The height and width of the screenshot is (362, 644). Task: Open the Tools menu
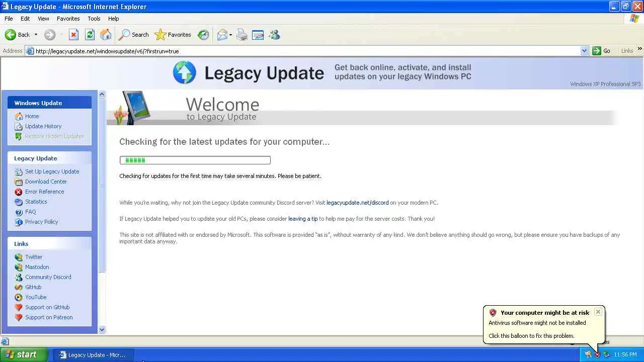[x=94, y=19]
